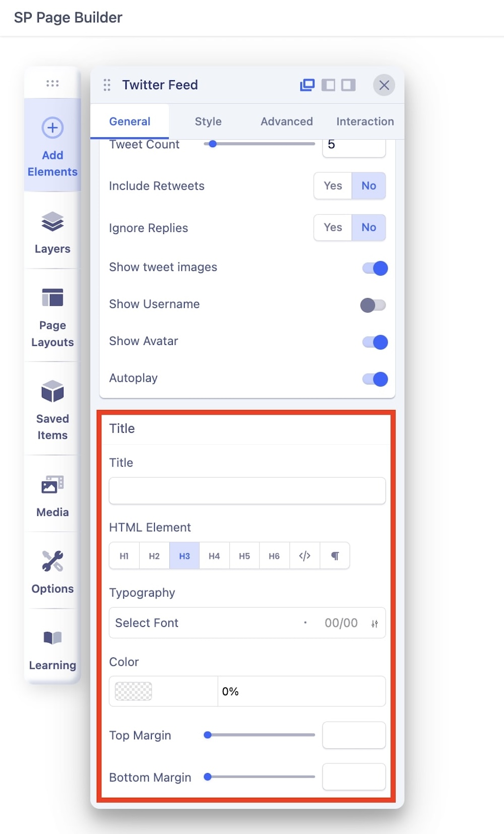Image resolution: width=504 pixels, height=834 pixels.
Task: Open the Options tools icon
Action: tap(52, 561)
